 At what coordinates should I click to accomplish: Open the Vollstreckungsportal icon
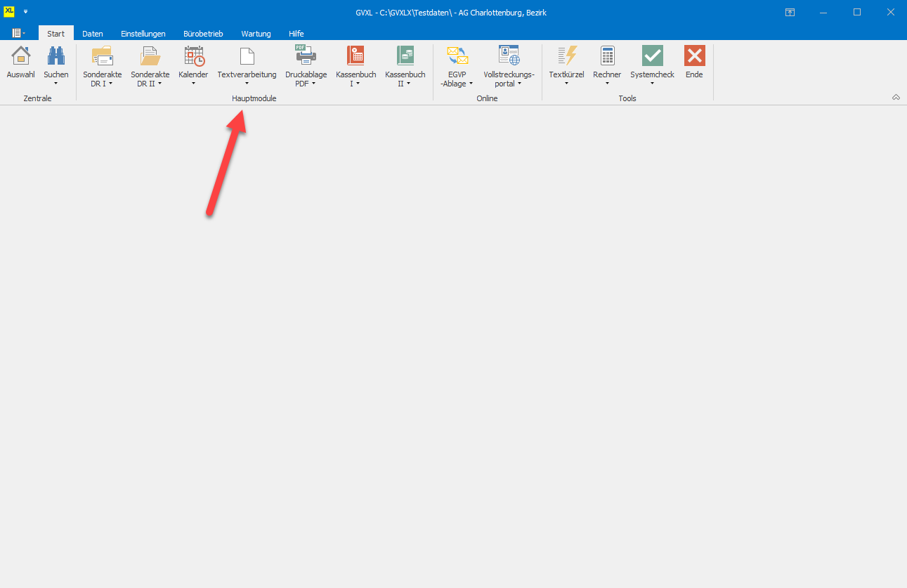(509, 56)
